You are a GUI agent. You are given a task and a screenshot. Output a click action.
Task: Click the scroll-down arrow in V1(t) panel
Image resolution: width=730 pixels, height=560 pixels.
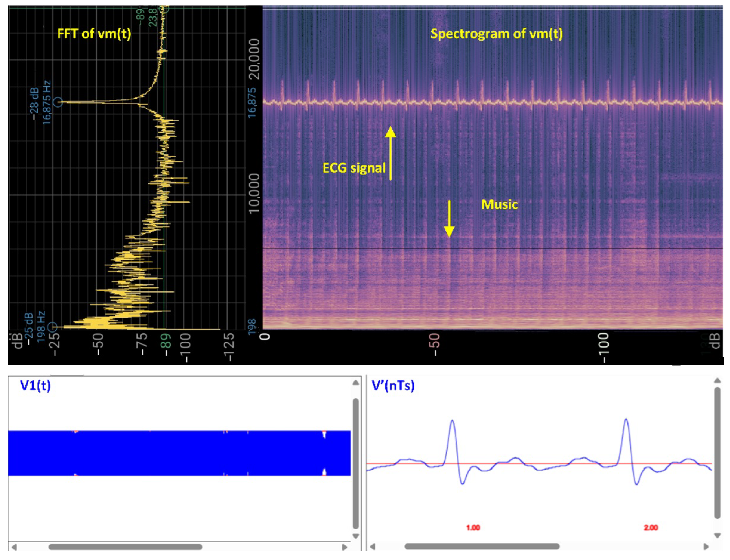click(355, 536)
